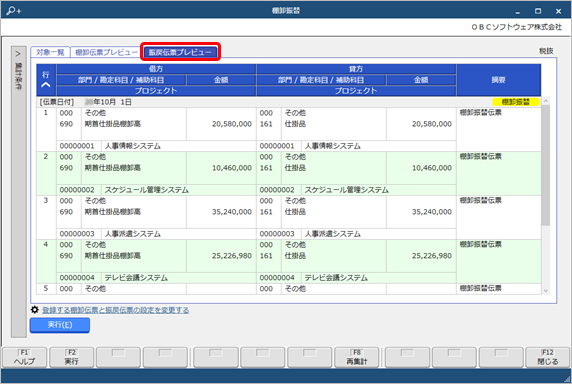Select credit project テレビ会議システム
Screen dimensions: 572x384
point(336,278)
